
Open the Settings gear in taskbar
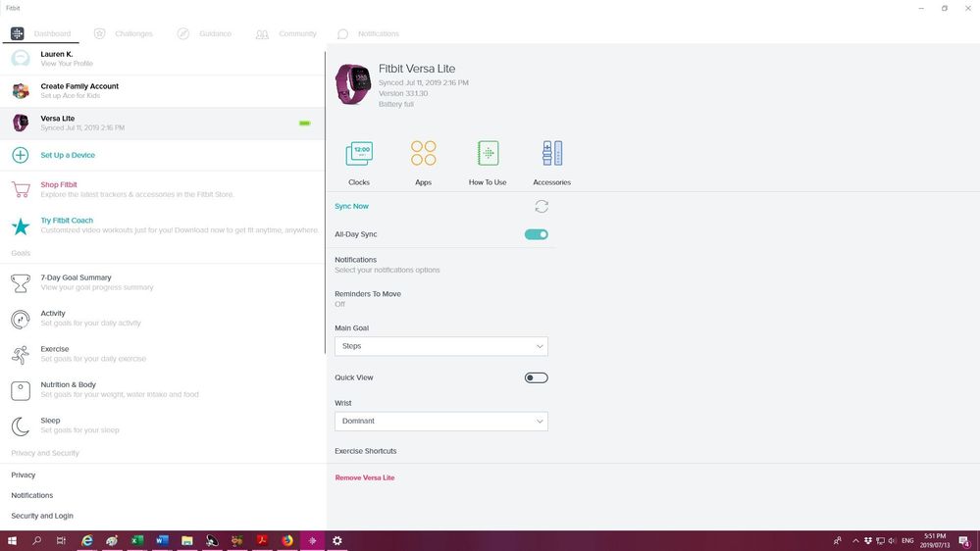[x=336, y=541]
